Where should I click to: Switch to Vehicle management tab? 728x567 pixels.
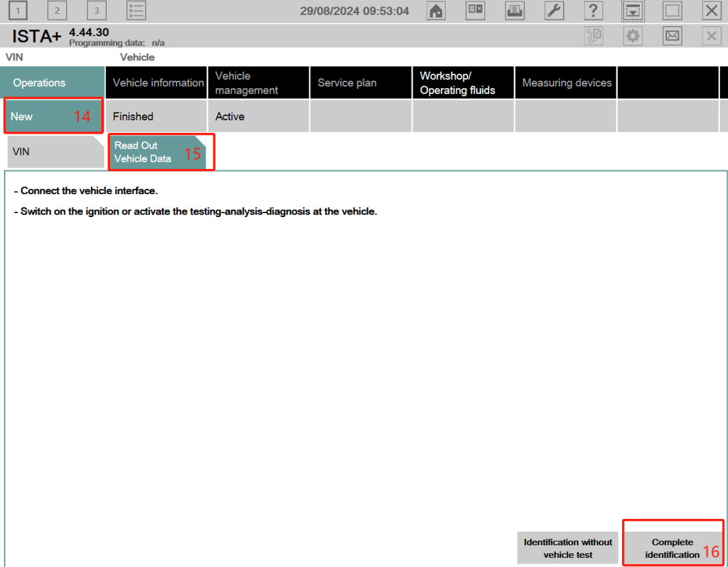pos(259,83)
